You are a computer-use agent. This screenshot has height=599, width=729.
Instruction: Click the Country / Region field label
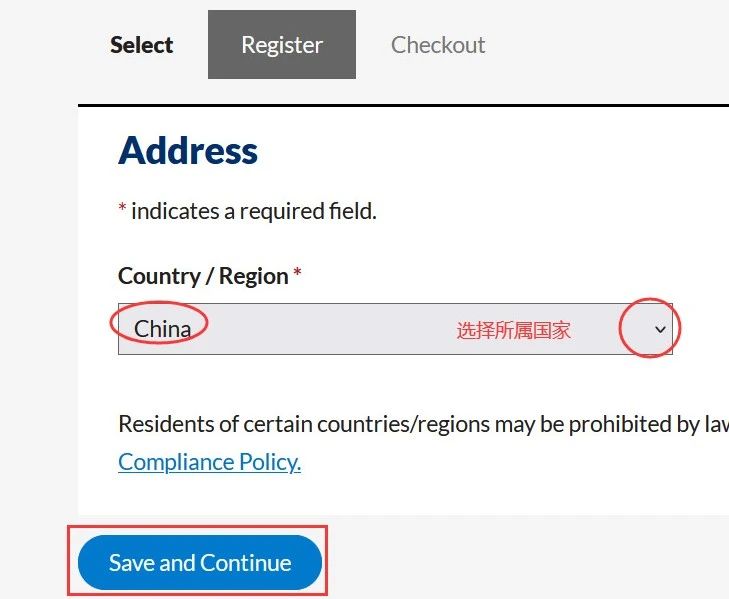click(203, 276)
